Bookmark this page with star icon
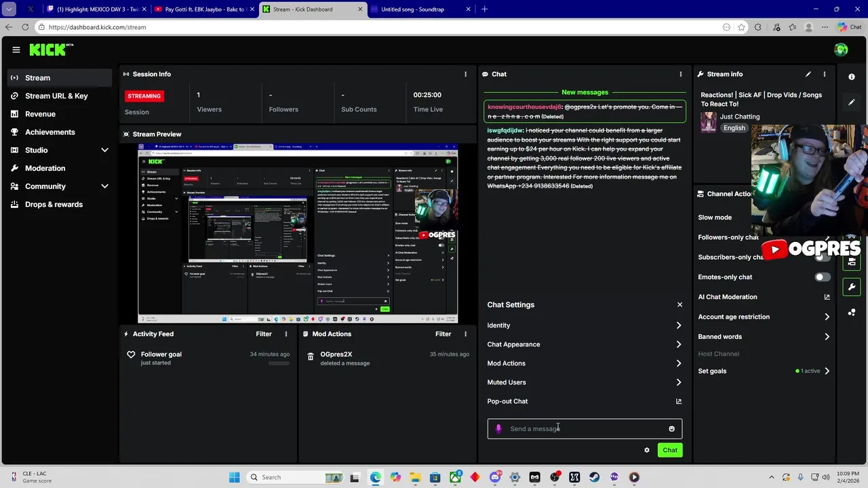The height and width of the screenshot is (488, 868). click(742, 27)
